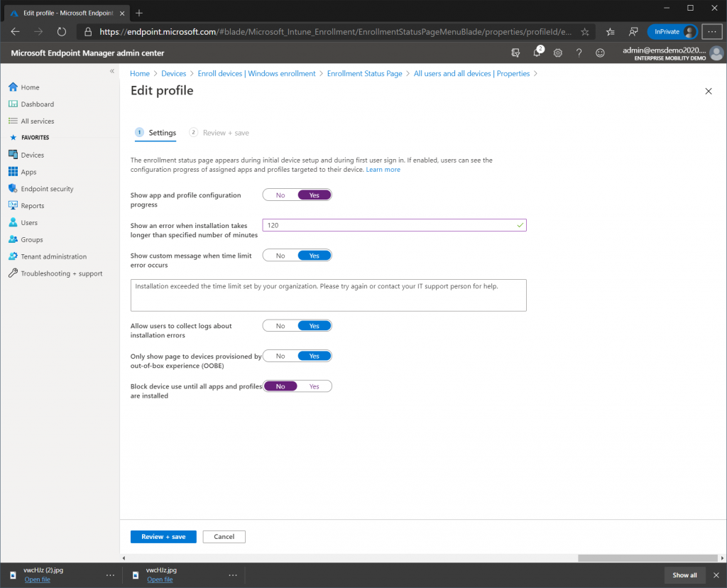This screenshot has width=727, height=588.
Task: Open the Home icon in sidebar
Action: point(13,87)
